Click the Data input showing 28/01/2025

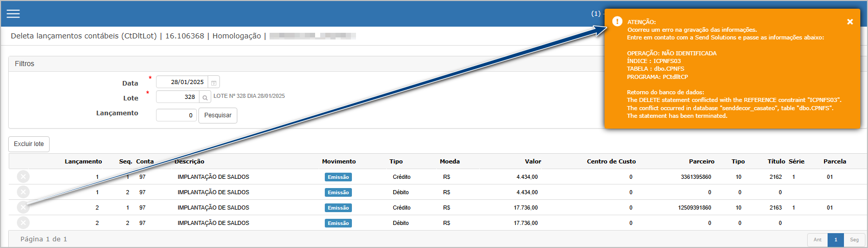(x=182, y=82)
